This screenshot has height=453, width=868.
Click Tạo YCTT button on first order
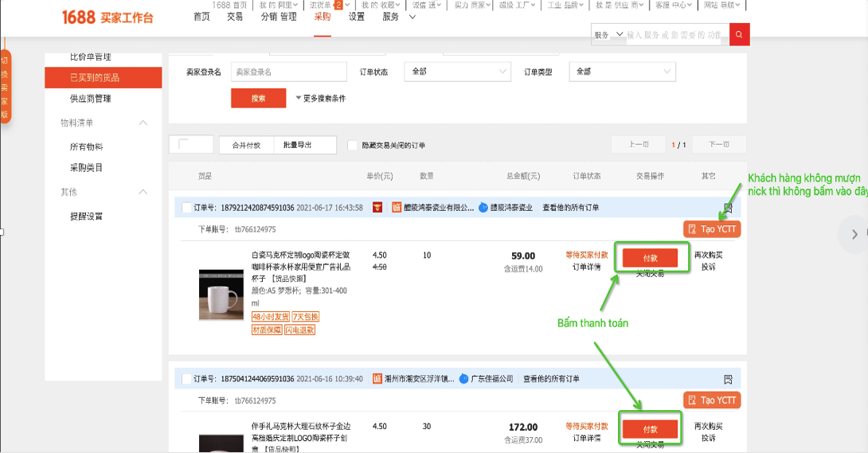click(x=712, y=229)
